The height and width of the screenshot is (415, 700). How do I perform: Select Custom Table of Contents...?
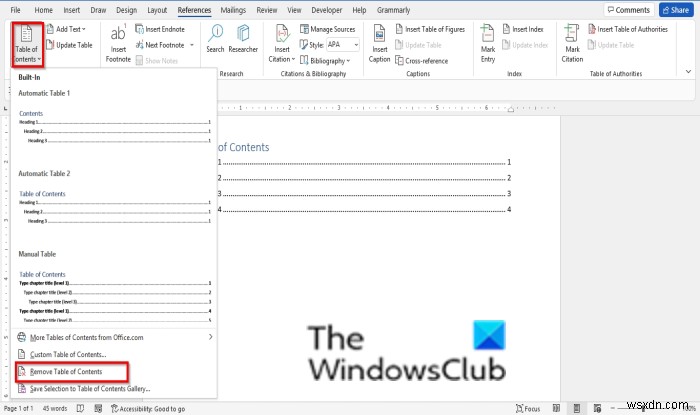68,354
